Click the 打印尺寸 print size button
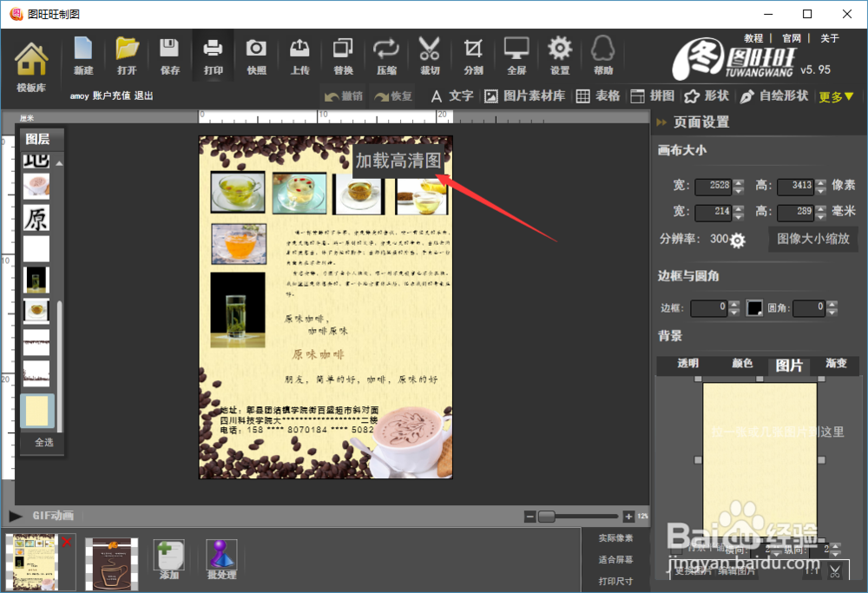This screenshot has height=593, width=868. [615, 582]
